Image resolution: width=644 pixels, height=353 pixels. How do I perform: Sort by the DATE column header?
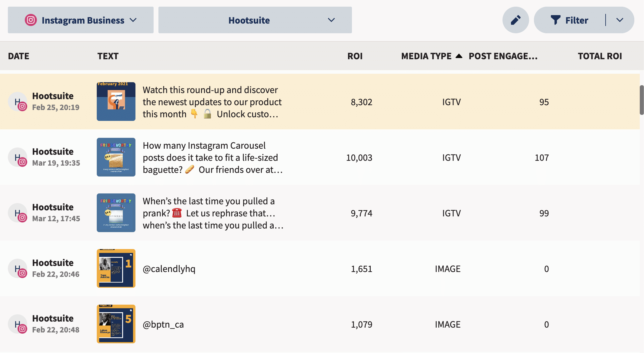18,56
